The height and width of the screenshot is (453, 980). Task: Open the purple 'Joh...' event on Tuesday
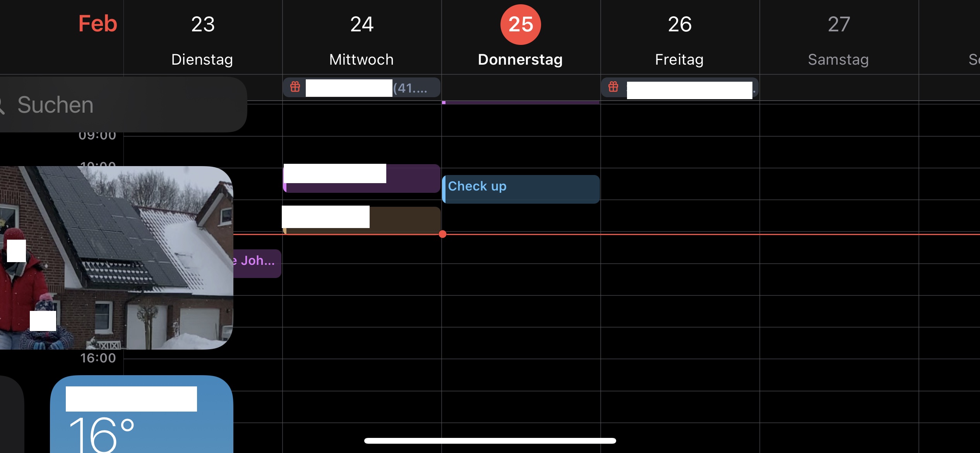click(x=257, y=263)
